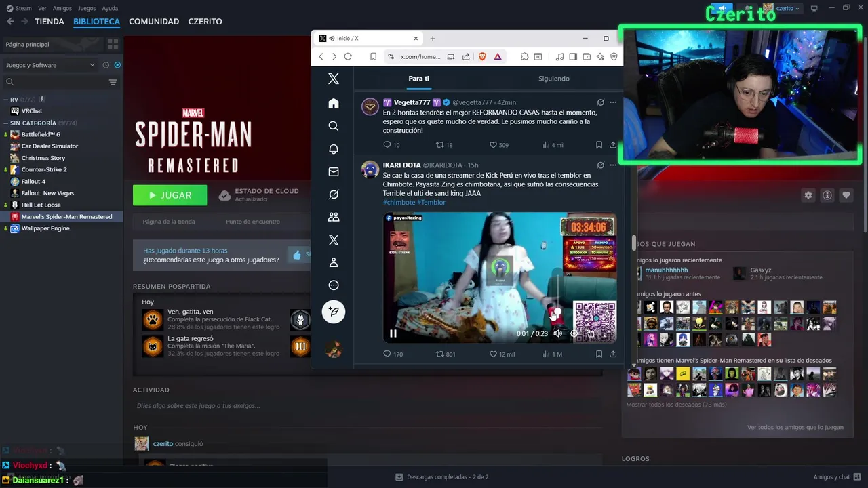Click browser playlist music note icon
The image size is (868, 488).
[x=560, y=57]
